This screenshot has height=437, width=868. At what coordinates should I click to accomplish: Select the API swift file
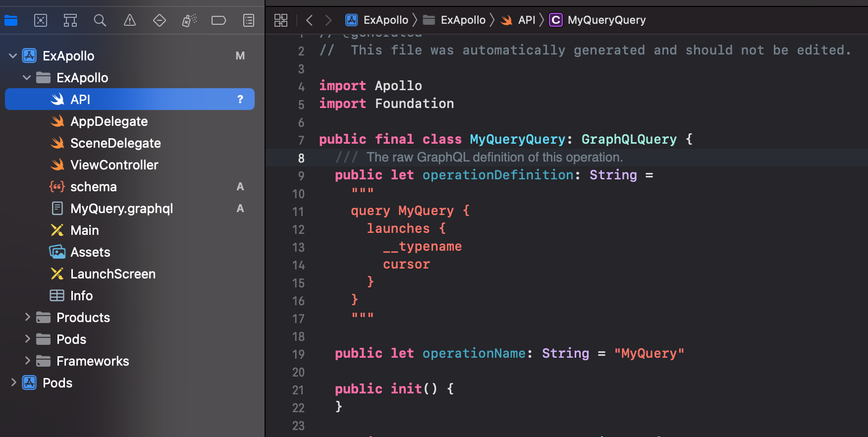130,99
